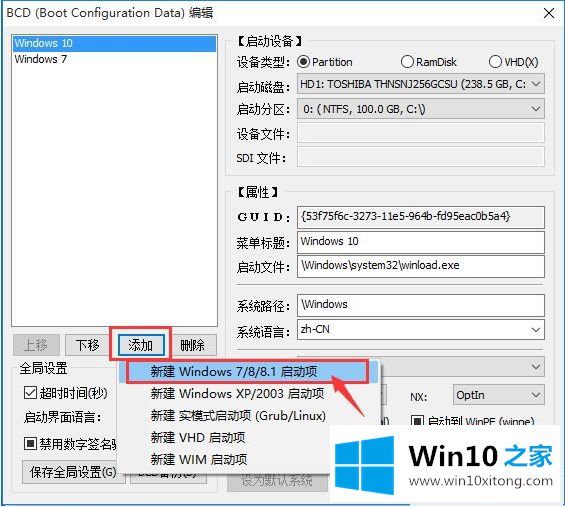The image size is (565, 507).
Task: Toggle 禁用数字签名 checkbox
Action: point(30,444)
